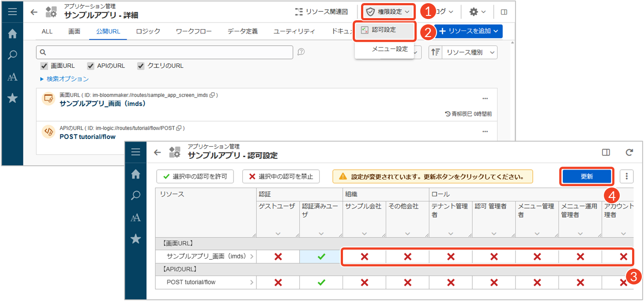Click the home icon in top sidebar
This screenshot has height=302, width=644.
(x=12, y=34)
